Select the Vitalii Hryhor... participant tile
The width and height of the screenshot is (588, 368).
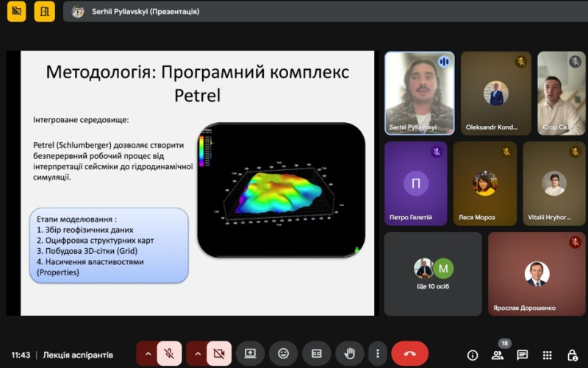click(x=554, y=183)
